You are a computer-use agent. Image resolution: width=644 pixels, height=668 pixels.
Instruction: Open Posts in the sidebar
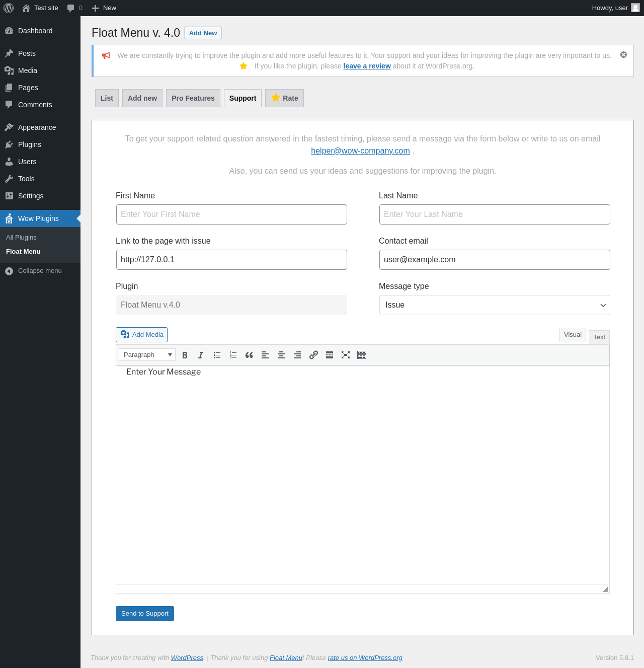[40, 53]
